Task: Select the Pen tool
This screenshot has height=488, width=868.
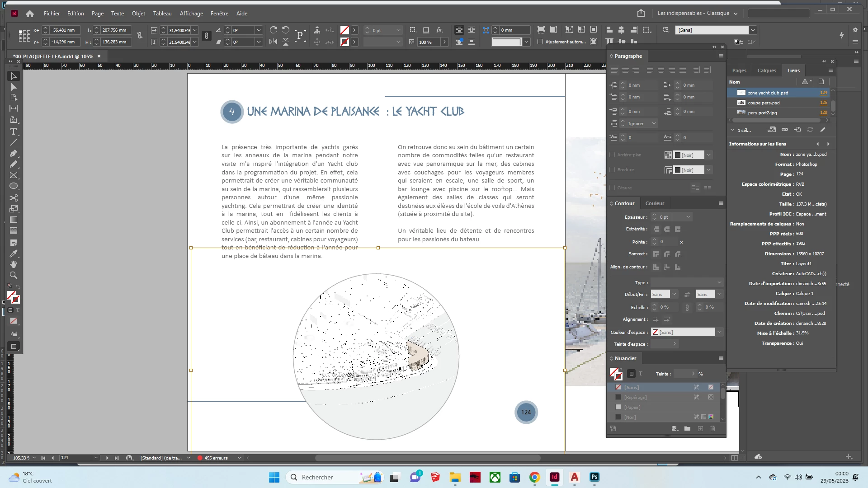Action: [14, 153]
